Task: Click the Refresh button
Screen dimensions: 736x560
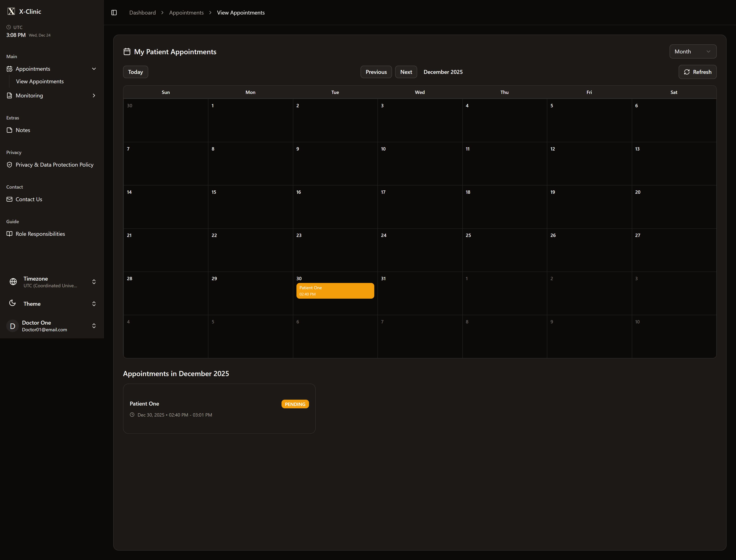Action: pos(697,72)
